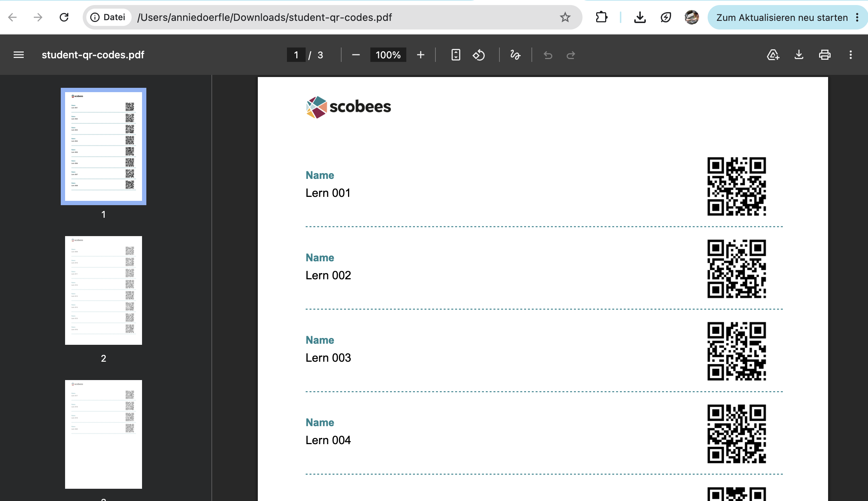Select page 2 thumbnail
Image resolution: width=868 pixels, height=501 pixels.
(104, 290)
